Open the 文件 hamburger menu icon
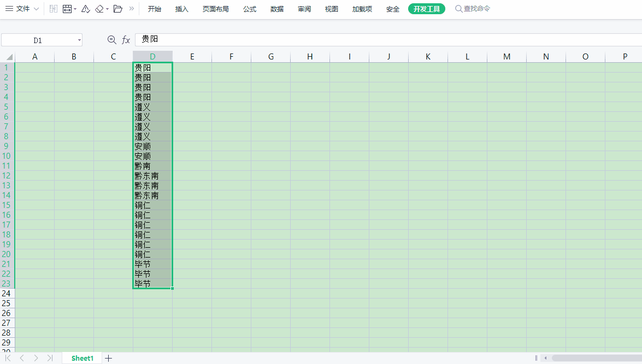The image size is (642, 364). 9,9
